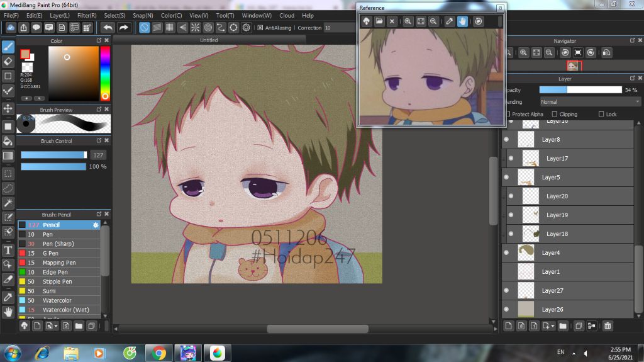
Task: Select the Hand tool in left toolbar
Action: tap(8, 312)
